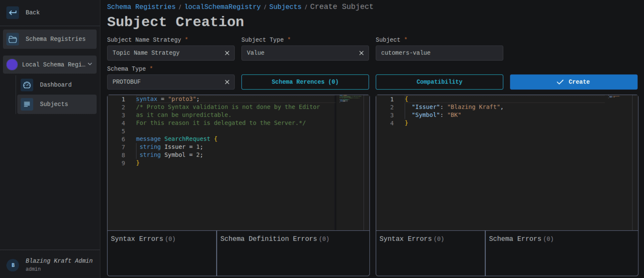Go to Dashboard in the sidebar
Image resolution: width=644 pixels, height=278 pixels.
(57, 85)
